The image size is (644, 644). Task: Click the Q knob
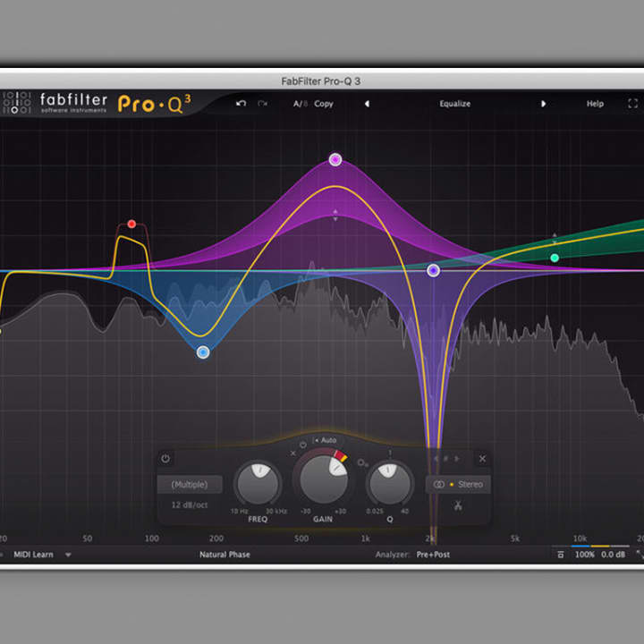click(x=390, y=484)
